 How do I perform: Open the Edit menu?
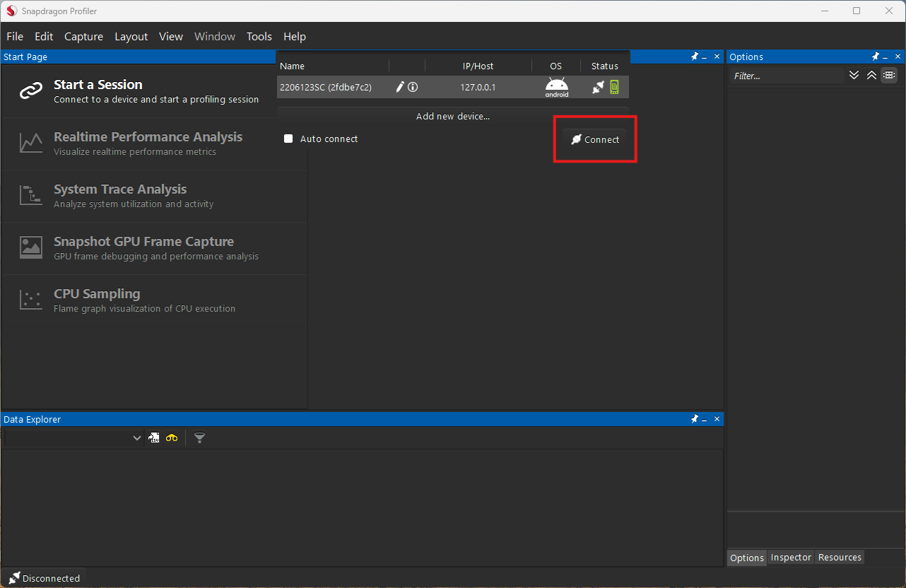coord(44,37)
